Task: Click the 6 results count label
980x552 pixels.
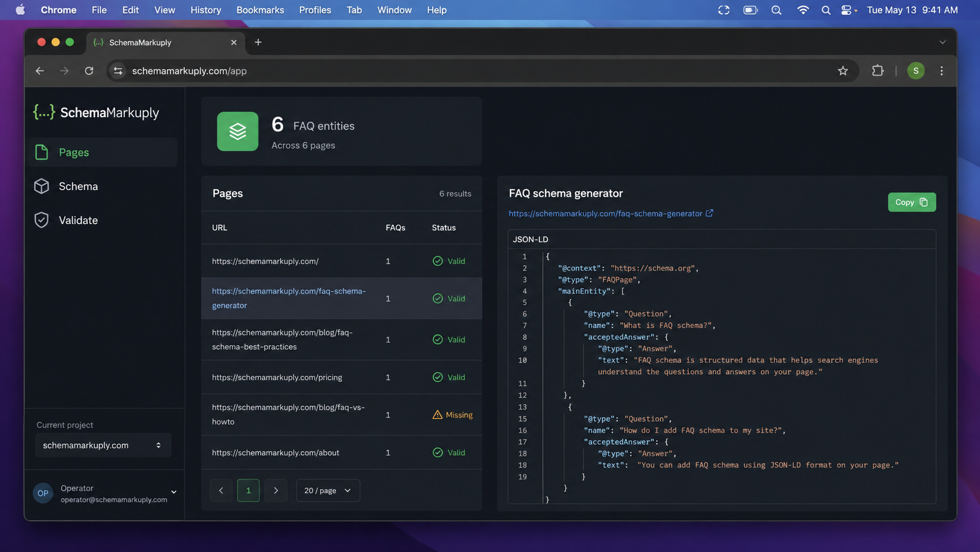Action: (455, 194)
